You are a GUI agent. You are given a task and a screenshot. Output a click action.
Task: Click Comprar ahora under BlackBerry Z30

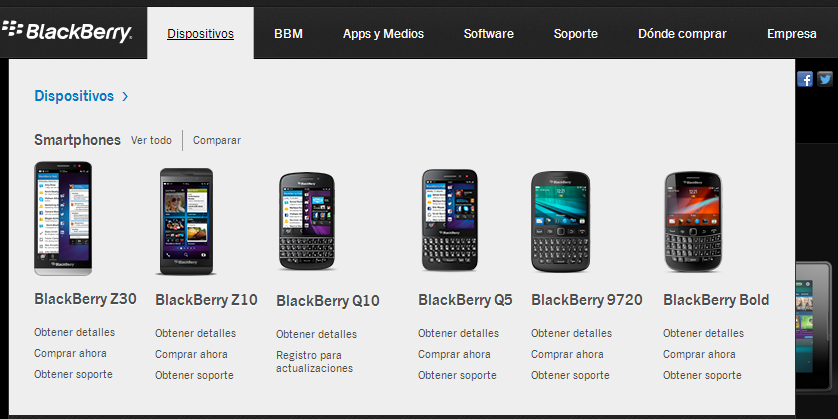pyautogui.click(x=70, y=353)
